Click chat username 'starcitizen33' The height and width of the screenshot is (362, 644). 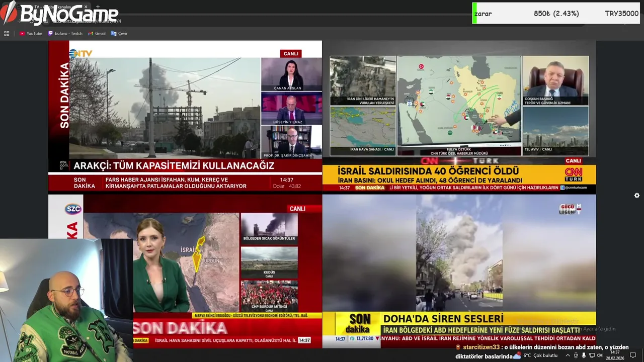pyautogui.click(x=481, y=347)
